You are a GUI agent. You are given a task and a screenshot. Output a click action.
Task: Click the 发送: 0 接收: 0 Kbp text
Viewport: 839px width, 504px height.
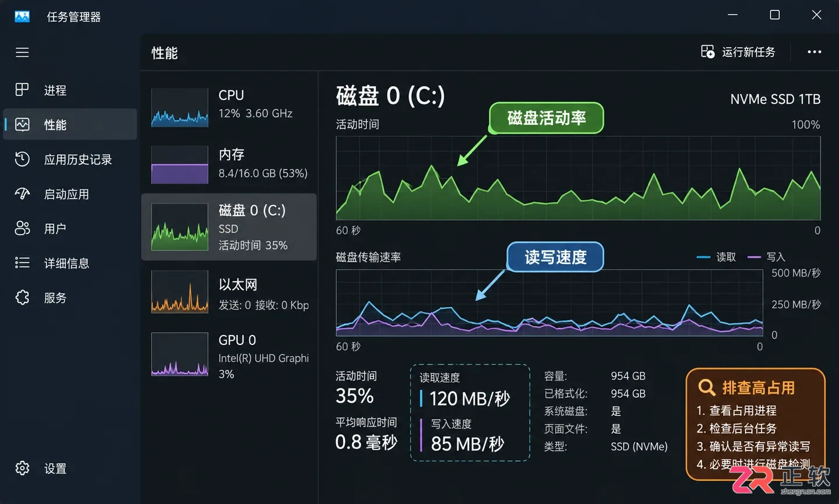click(263, 305)
